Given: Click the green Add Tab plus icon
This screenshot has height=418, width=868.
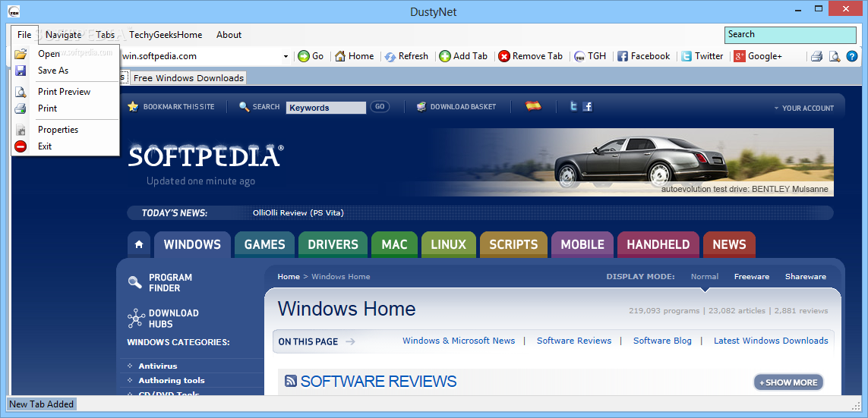Looking at the screenshot, I should click(x=445, y=56).
